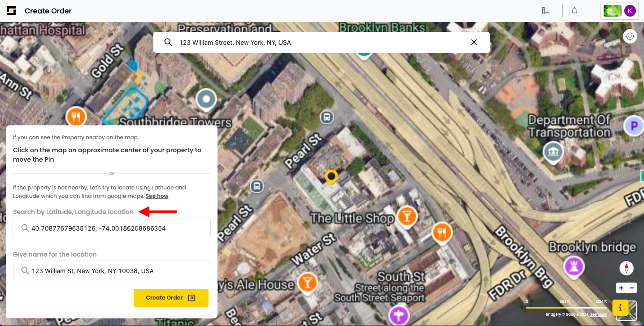Center map with the locate target button

[630, 36]
